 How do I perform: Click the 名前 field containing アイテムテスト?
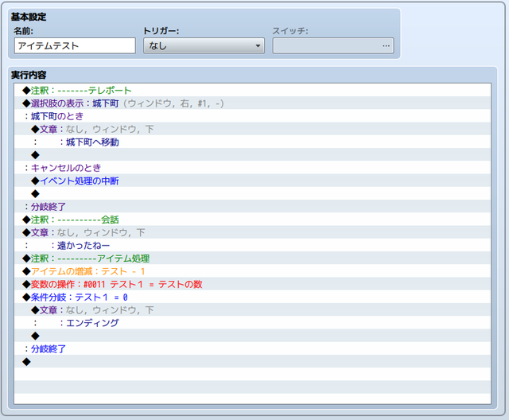75,46
